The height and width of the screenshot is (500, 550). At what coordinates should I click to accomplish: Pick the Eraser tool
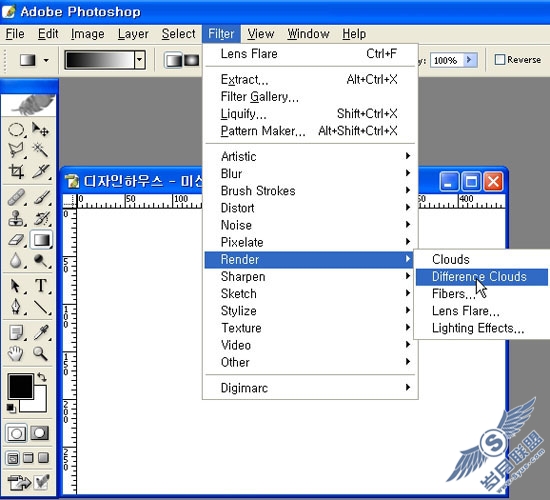point(16,240)
